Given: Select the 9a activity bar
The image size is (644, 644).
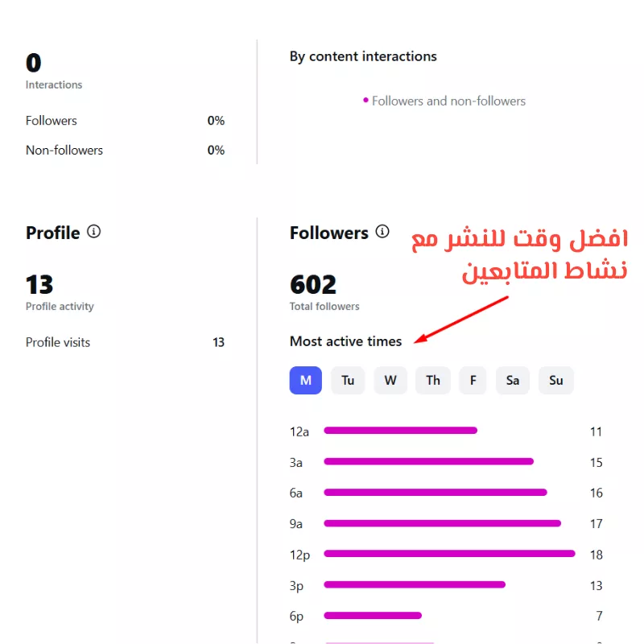Looking at the screenshot, I should [442, 523].
